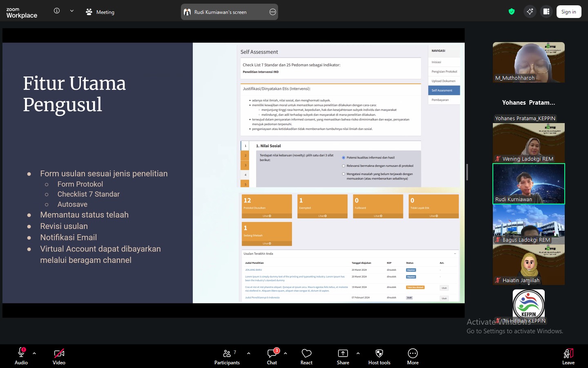Viewport: 588px width, 368px height.
Task: Open the More options icon
Action: (412, 353)
